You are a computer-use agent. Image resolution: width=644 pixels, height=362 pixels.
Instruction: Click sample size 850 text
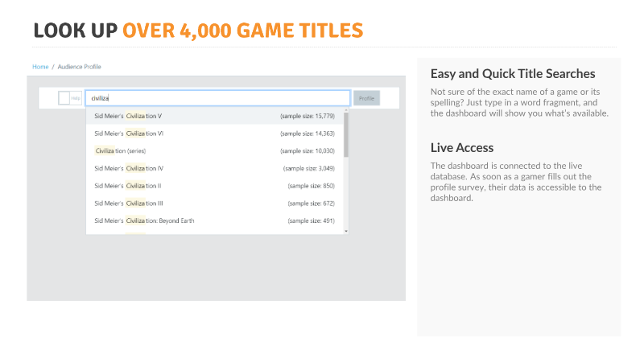(x=311, y=186)
